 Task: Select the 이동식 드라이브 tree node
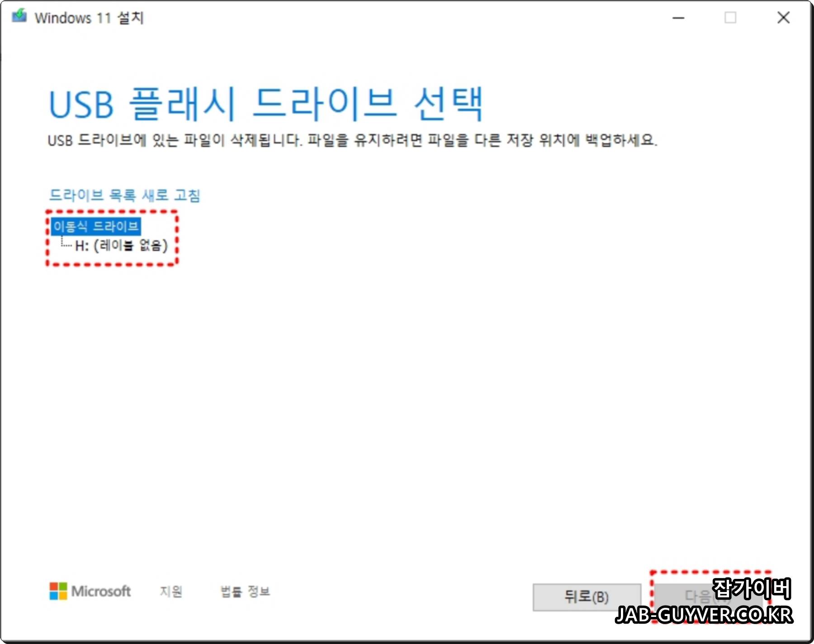pyautogui.click(x=96, y=226)
